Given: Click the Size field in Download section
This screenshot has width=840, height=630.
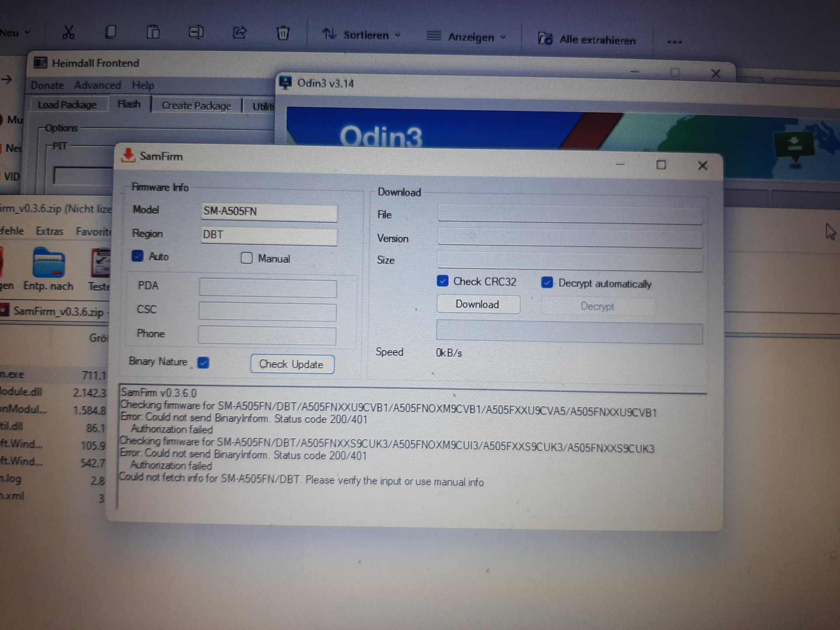Looking at the screenshot, I should click(x=570, y=262).
